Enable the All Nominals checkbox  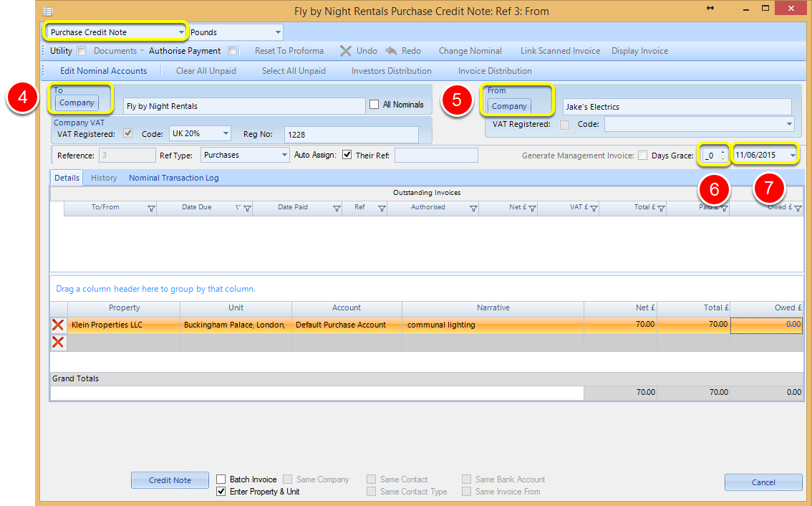374,105
